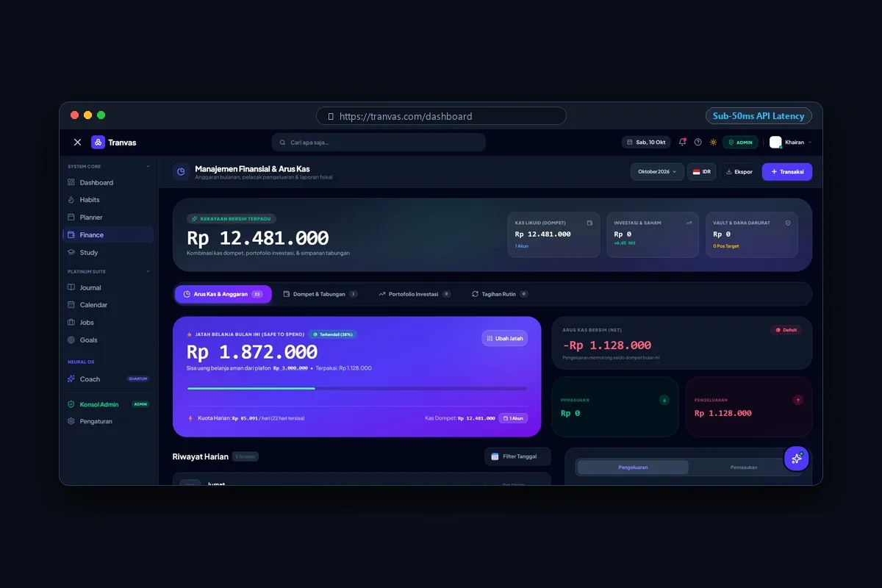Switch to the Dompet & Tabungan tab
The height and width of the screenshot is (588, 882).
click(x=320, y=294)
